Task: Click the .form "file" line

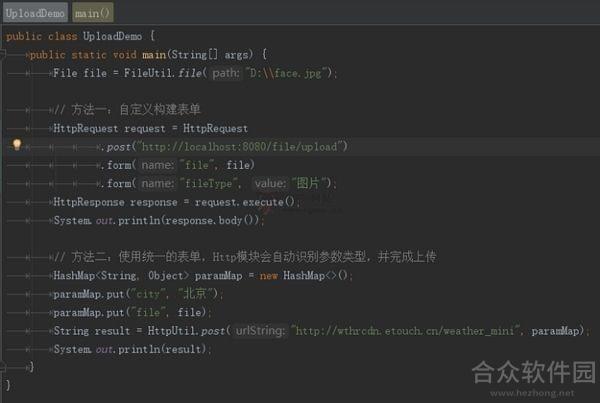Action: (180, 165)
